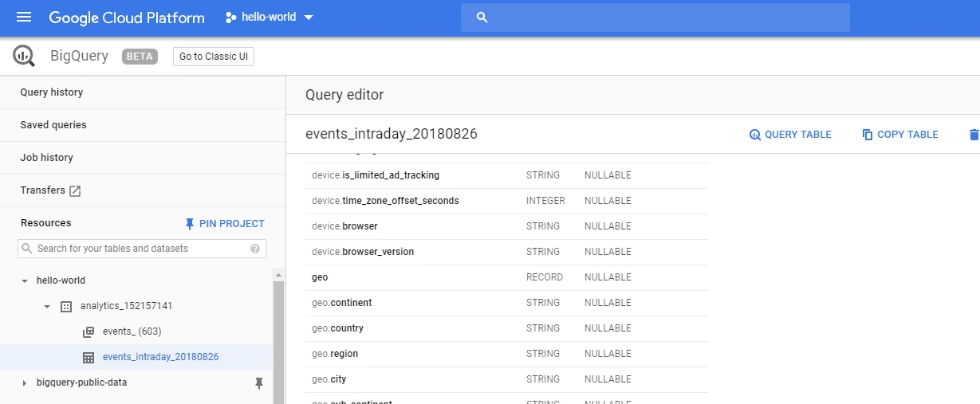
Task: Click the resources panel vertical scrollbar
Action: click(x=278, y=343)
